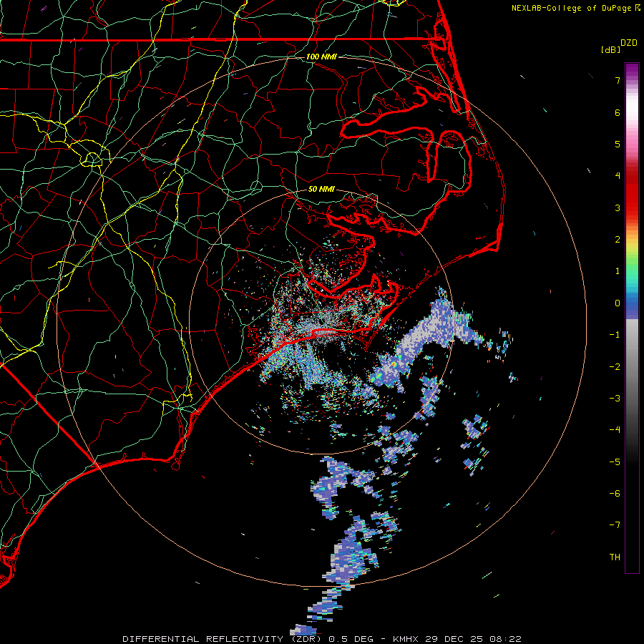The width and height of the screenshot is (644, 644).
Task: Click the 1 value on the color scale
Action: pyautogui.click(x=618, y=271)
